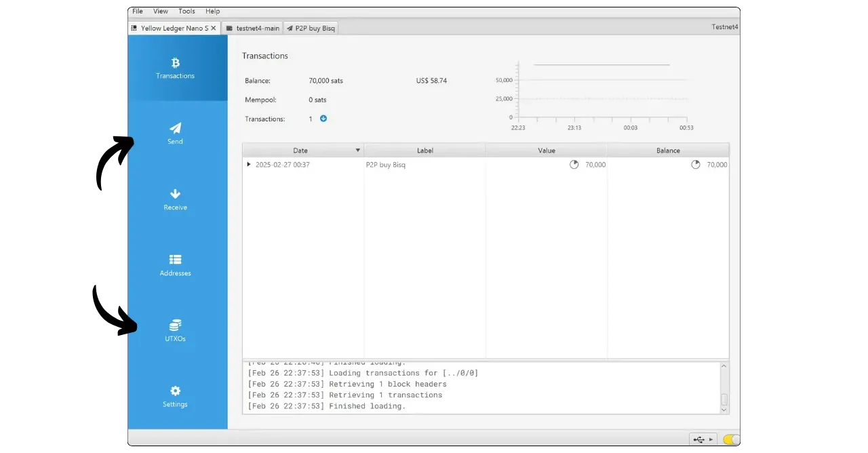Screen dimensions: 868x453
Task: Switch to the P2P buy Bisq tab
Action: click(311, 28)
